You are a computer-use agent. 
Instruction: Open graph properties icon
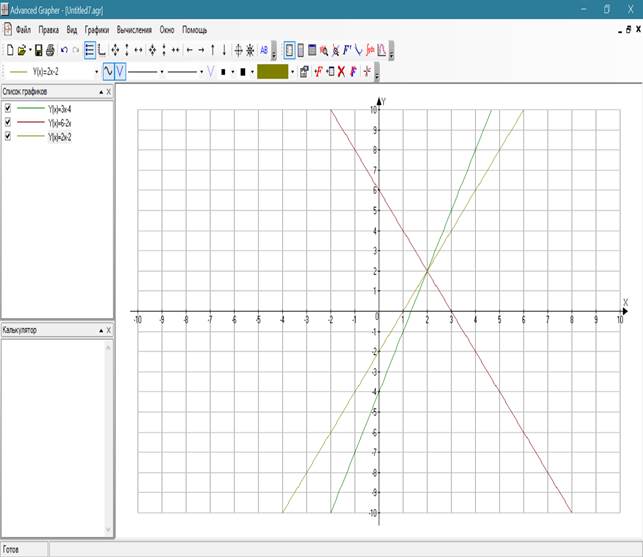pyautogui.click(x=304, y=72)
